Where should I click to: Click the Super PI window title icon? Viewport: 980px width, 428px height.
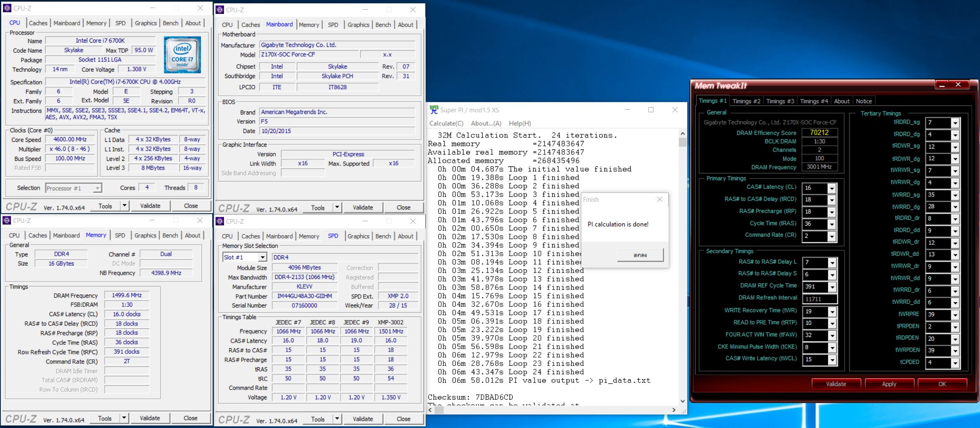434,110
